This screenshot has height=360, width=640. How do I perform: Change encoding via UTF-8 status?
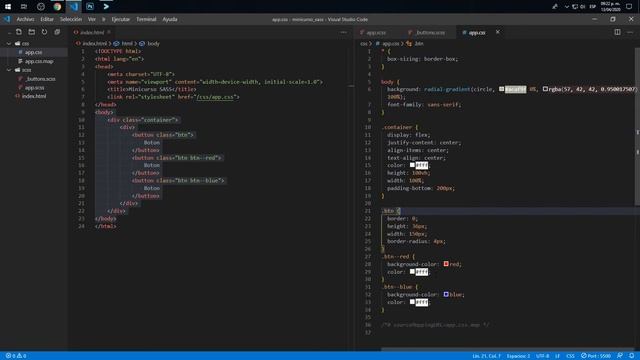[x=542, y=356]
